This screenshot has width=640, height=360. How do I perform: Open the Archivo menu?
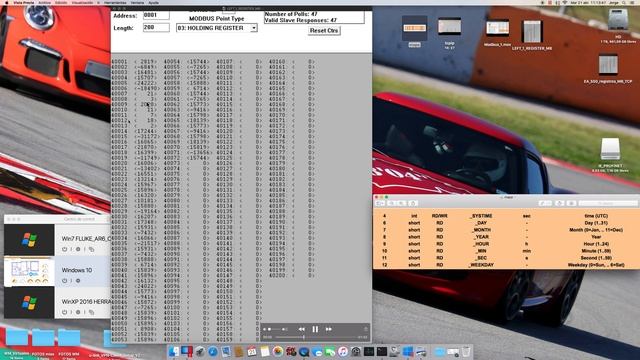coord(44,2)
